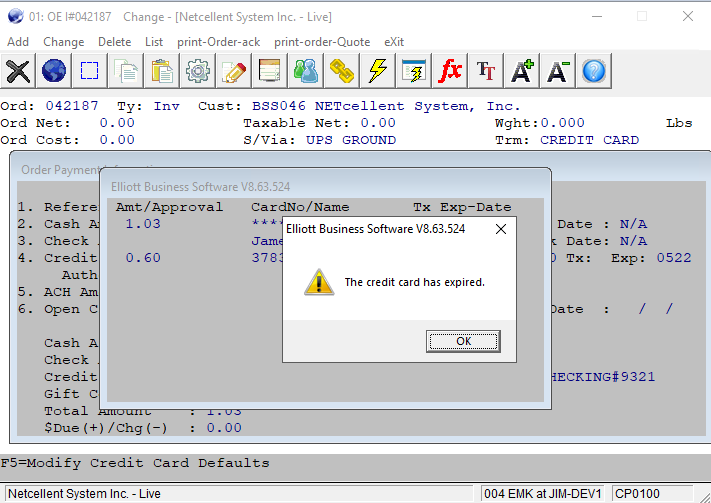Open the List menu

[x=154, y=42]
